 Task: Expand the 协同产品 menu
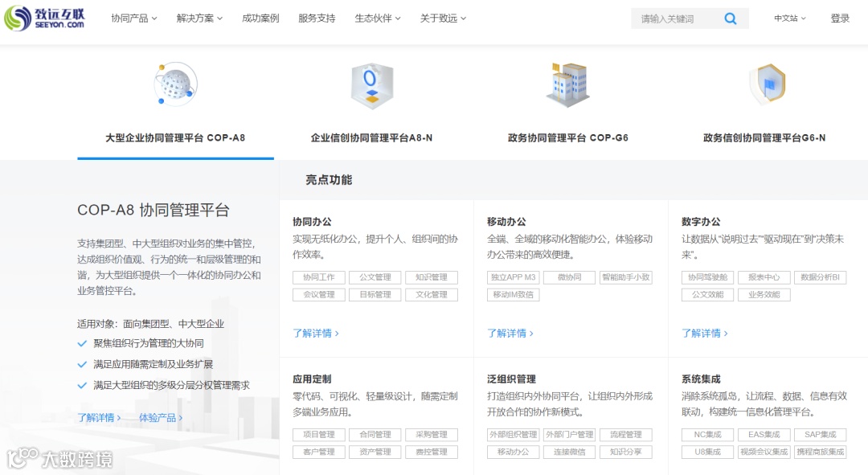pos(134,18)
